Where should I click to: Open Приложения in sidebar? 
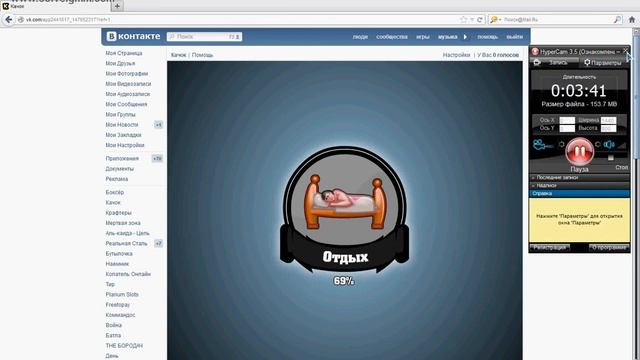pyautogui.click(x=122, y=158)
